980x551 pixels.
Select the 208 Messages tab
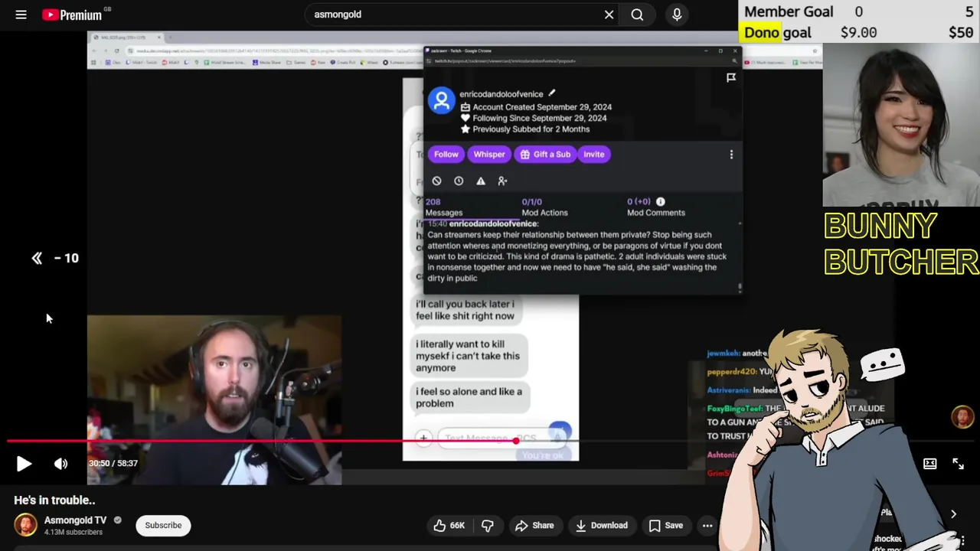[444, 207]
